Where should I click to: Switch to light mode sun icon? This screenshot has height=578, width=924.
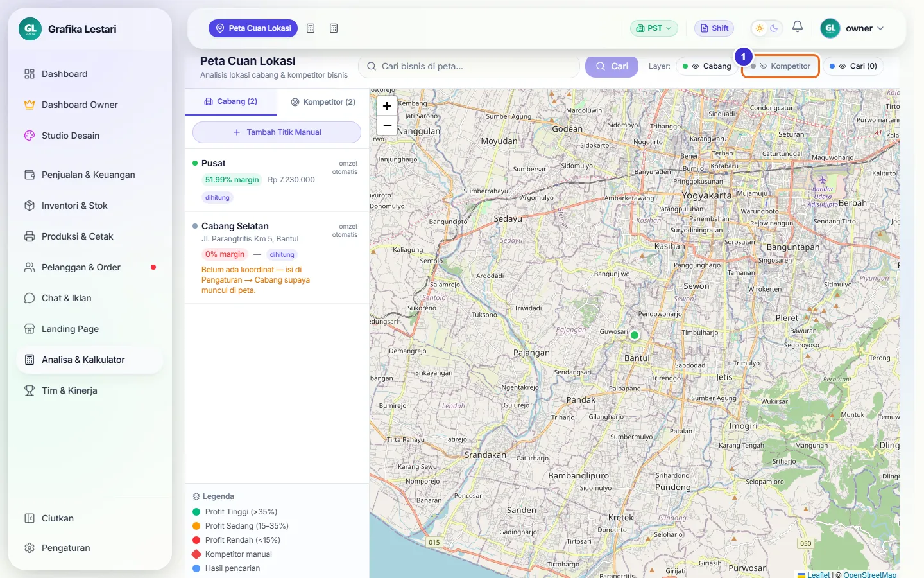pyautogui.click(x=760, y=28)
